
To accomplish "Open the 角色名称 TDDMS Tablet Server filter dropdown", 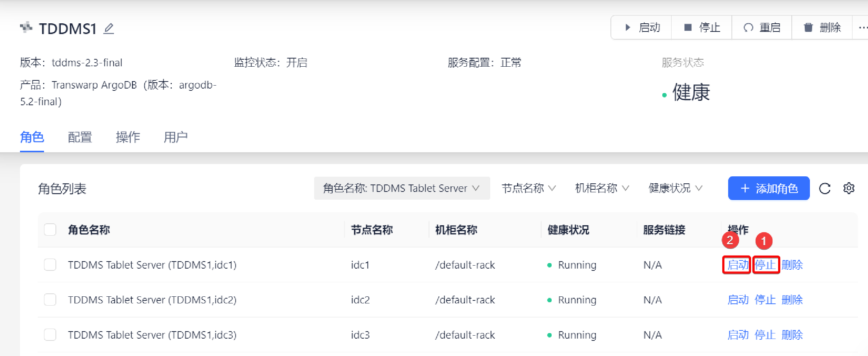I will tap(402, 188).
